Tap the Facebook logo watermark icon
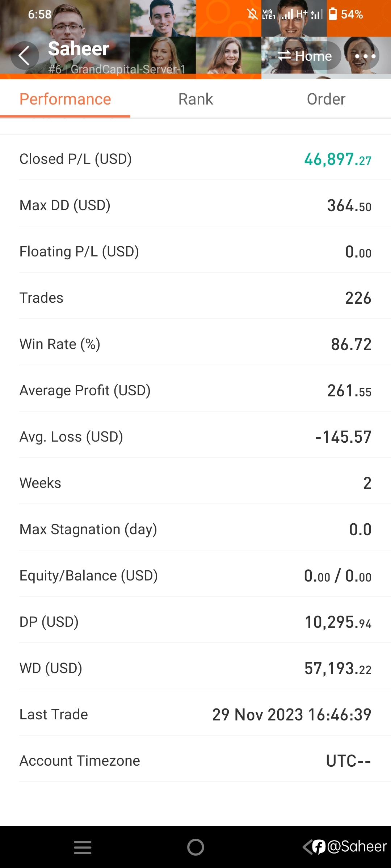The image size is (391, 868). pos(319,847)
